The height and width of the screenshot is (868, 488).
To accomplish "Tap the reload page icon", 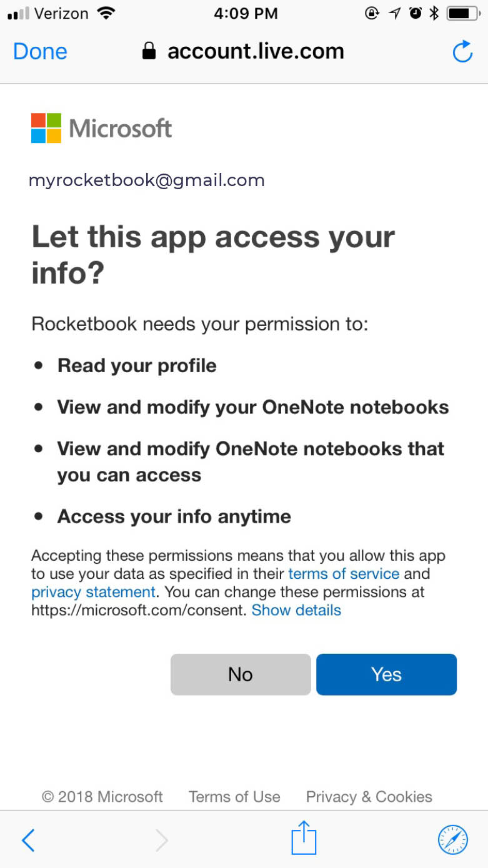I will pyautogui.click(x=462, y=52).
